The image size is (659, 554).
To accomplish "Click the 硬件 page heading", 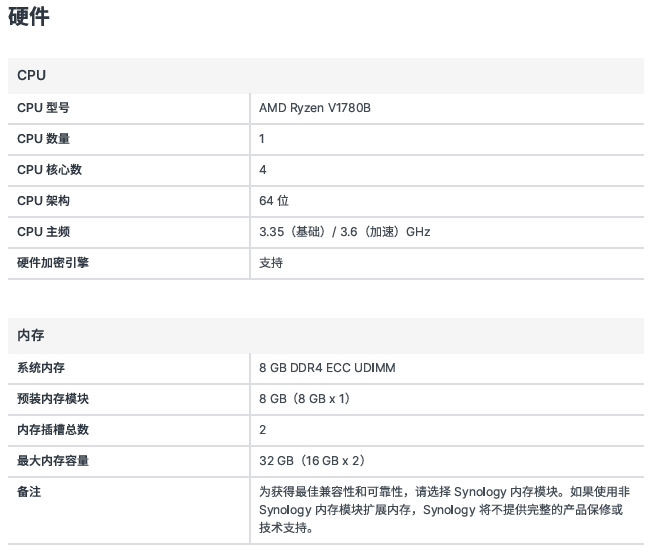I will click(x=29, y=17).
